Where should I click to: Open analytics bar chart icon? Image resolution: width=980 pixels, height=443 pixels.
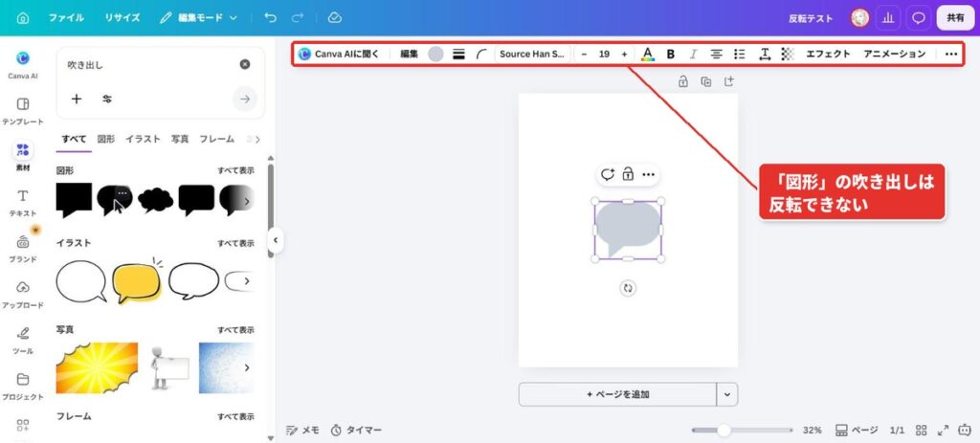pyautogui.click(x=887, y=18)
